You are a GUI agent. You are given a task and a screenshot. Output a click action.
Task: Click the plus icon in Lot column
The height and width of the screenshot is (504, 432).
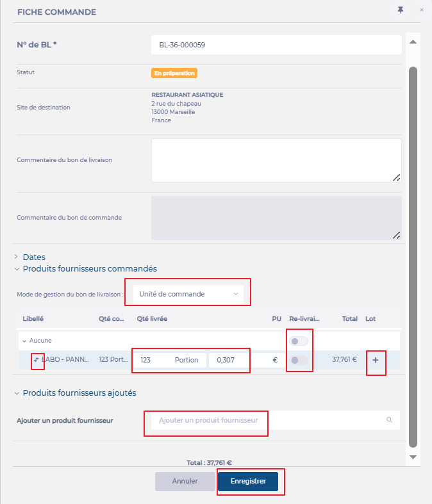point(376,361)
